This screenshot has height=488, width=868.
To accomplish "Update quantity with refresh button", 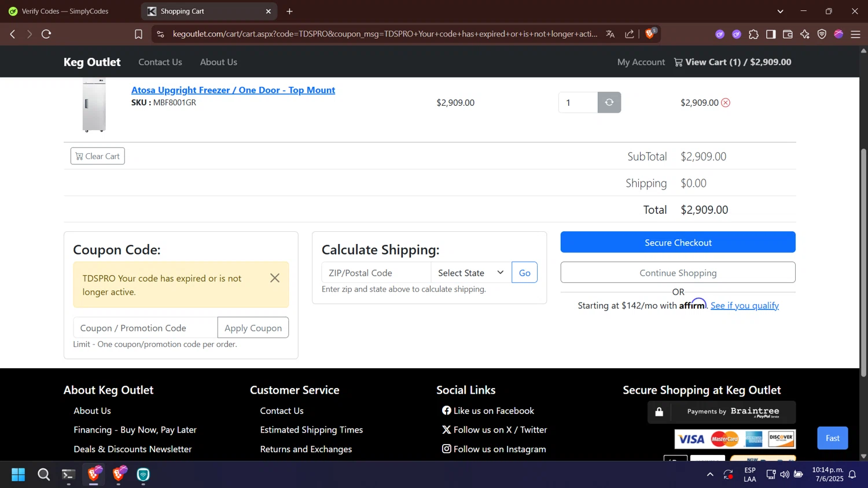I will click(609, 102).
